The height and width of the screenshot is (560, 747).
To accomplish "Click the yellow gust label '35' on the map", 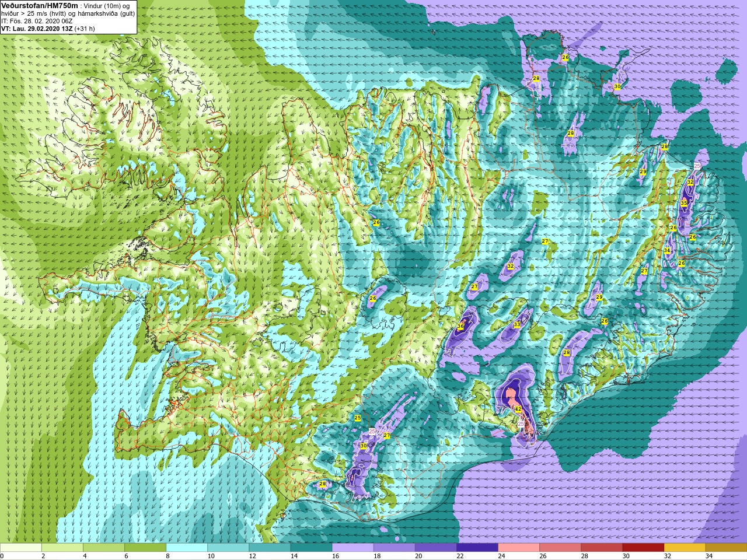I will tap(684, 203).
